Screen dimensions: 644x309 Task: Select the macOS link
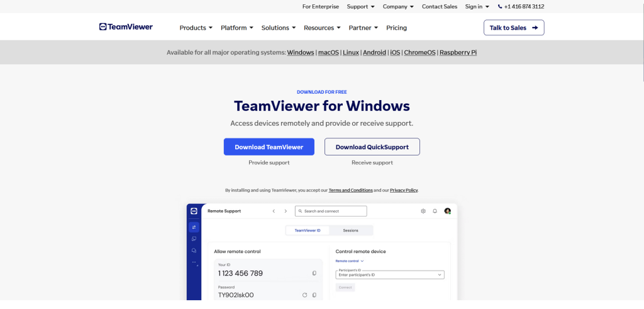click(328, 53)
